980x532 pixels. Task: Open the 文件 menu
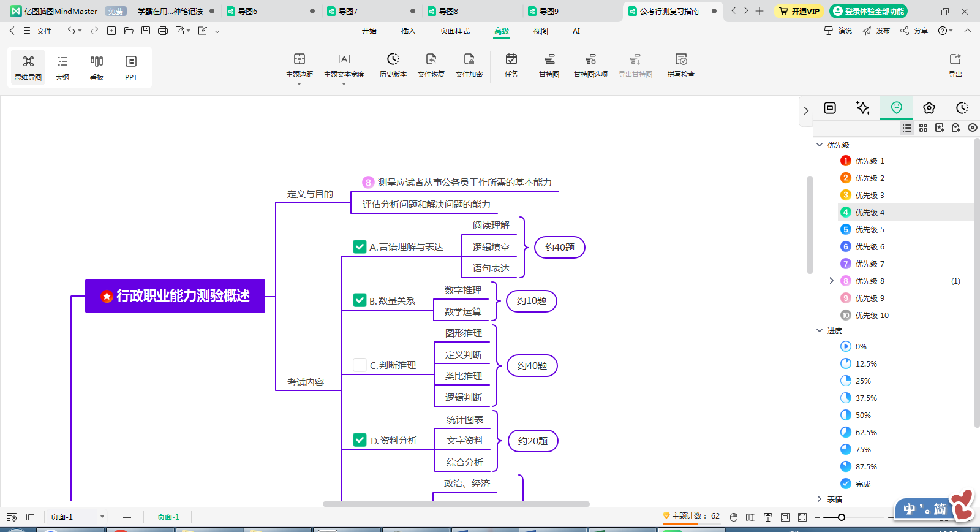44,31
